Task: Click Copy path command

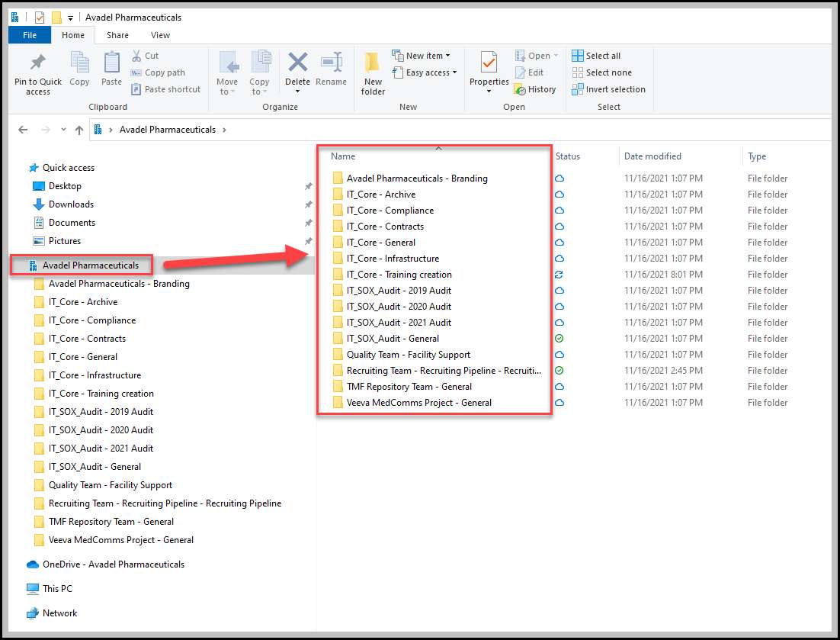Action: [x=158, y=72]
